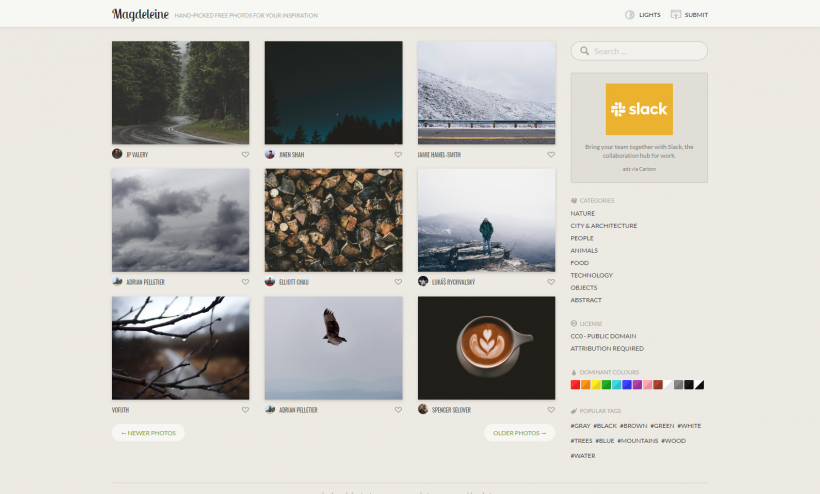820x494 pixels.
Task: Open the latte art coffee thumbnail
Action: coord(486,348)
